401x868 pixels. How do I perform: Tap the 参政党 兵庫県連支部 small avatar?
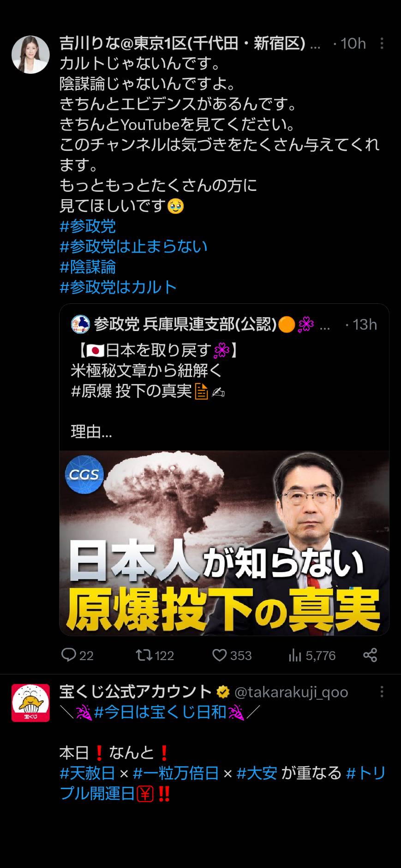[80, 324]
